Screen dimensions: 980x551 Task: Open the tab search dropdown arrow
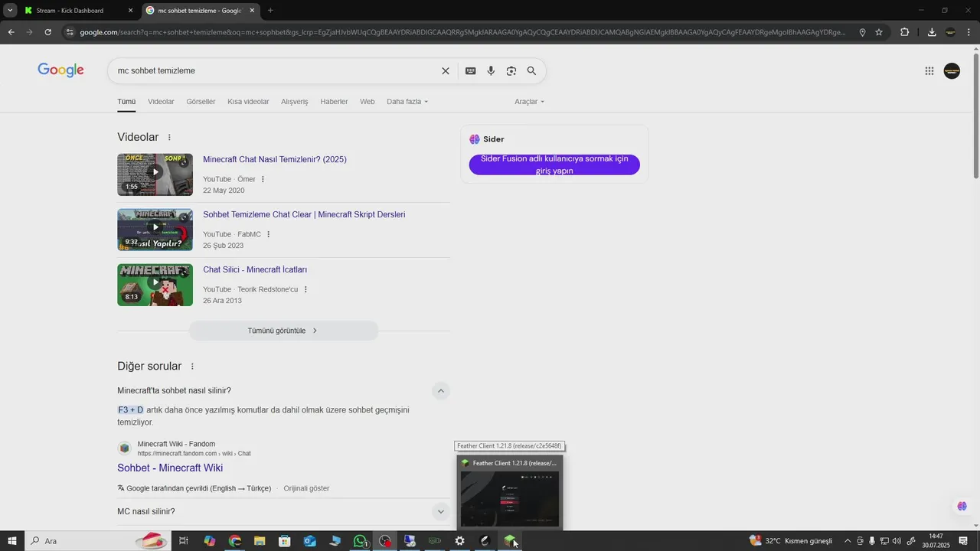tap(10, 11)
